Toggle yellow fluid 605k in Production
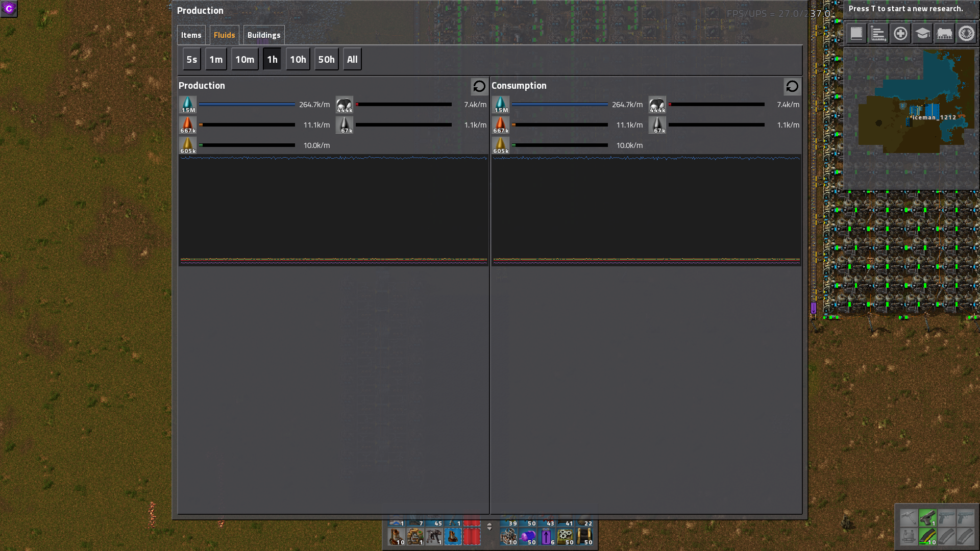The image size is (980, 551). (188, 145)
